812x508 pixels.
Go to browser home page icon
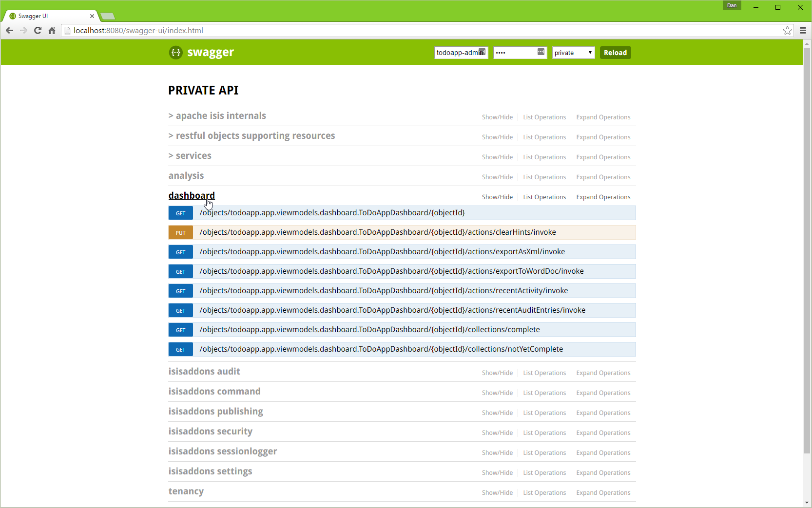[52, 30]
